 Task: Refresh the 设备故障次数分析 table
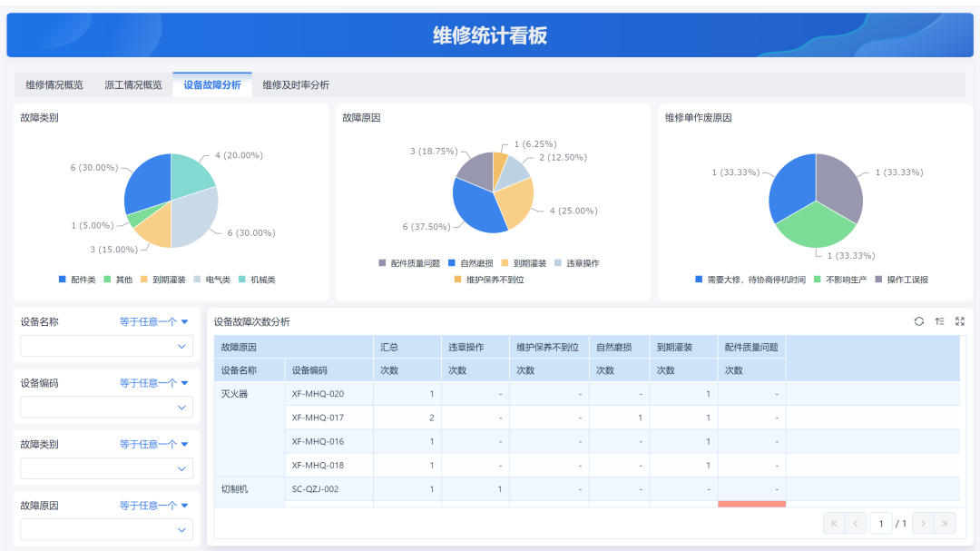[x=918, y=321]
